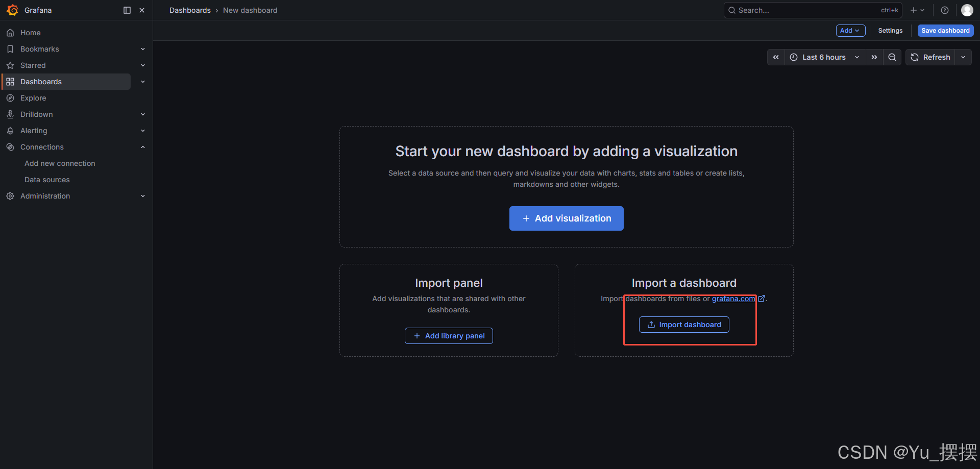
Task: Click the Dashboards grid icon
Action: point(10,82)
